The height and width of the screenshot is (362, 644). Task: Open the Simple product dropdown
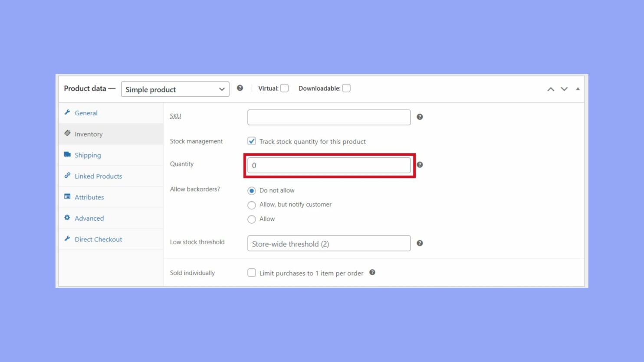pos(175,89)
